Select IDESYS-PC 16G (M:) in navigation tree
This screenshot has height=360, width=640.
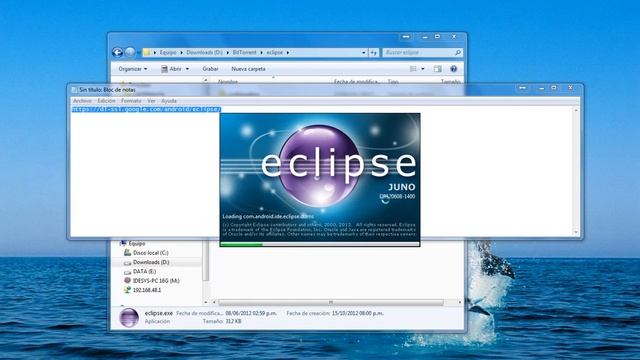pyautogui.click(x=156, y=281)
